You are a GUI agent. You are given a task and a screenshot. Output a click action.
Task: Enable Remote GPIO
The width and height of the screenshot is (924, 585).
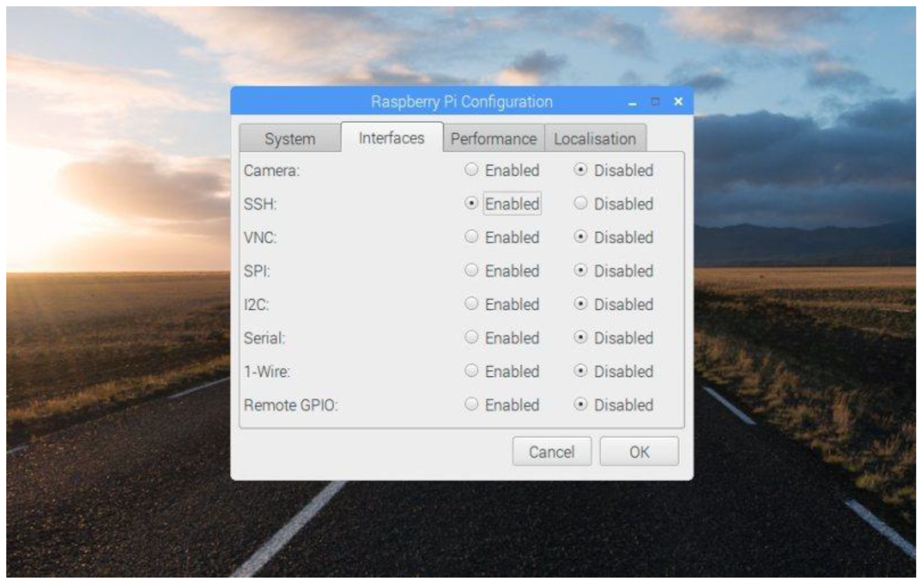pos(471,404)
